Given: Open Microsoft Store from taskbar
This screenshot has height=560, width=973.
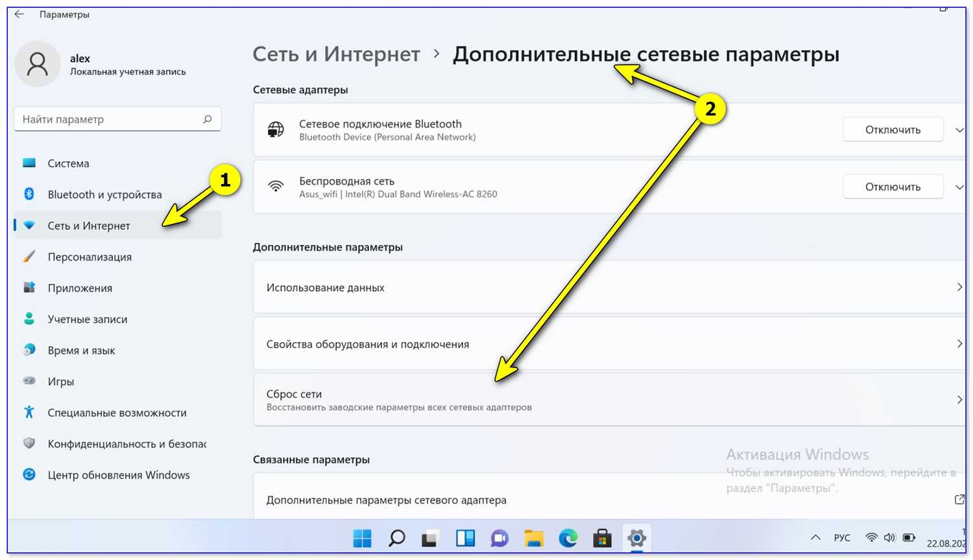Looking at the screenshot, I should 602,538.
